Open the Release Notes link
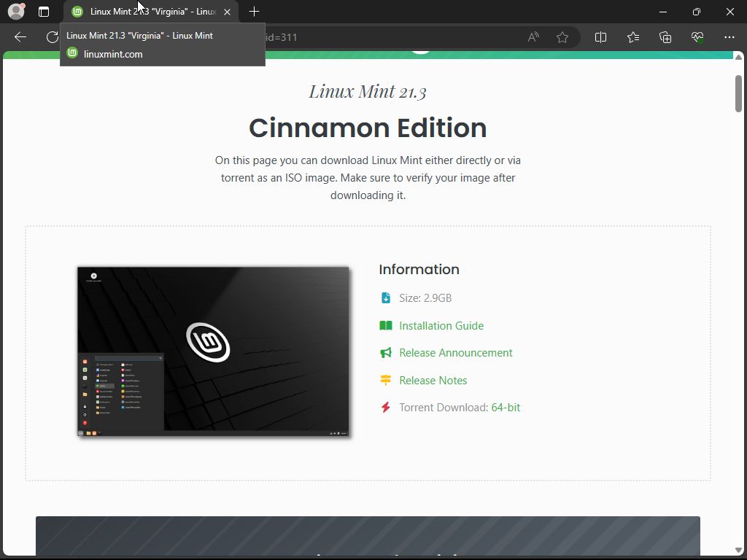 coord(433,381)
